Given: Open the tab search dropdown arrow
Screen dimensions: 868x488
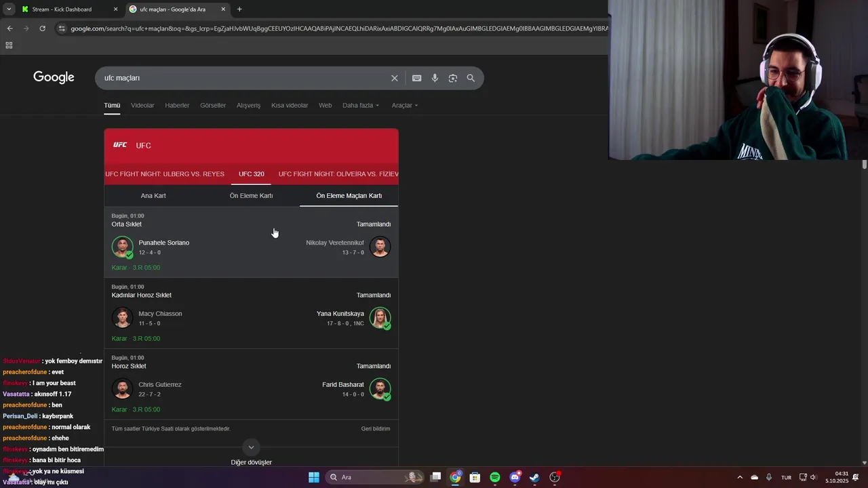Looking at the screenshot, I should pyautogui.click(x=9, y=9).
